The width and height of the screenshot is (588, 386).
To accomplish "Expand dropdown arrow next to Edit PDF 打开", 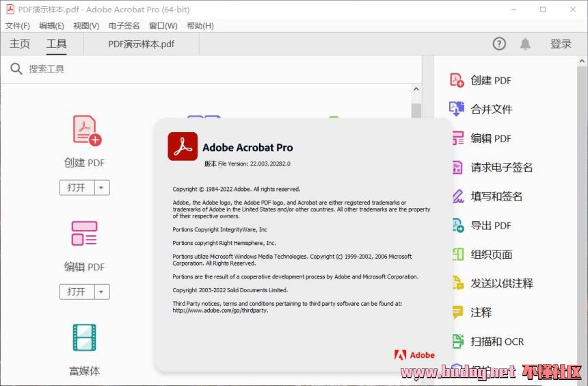I will 102,292.
